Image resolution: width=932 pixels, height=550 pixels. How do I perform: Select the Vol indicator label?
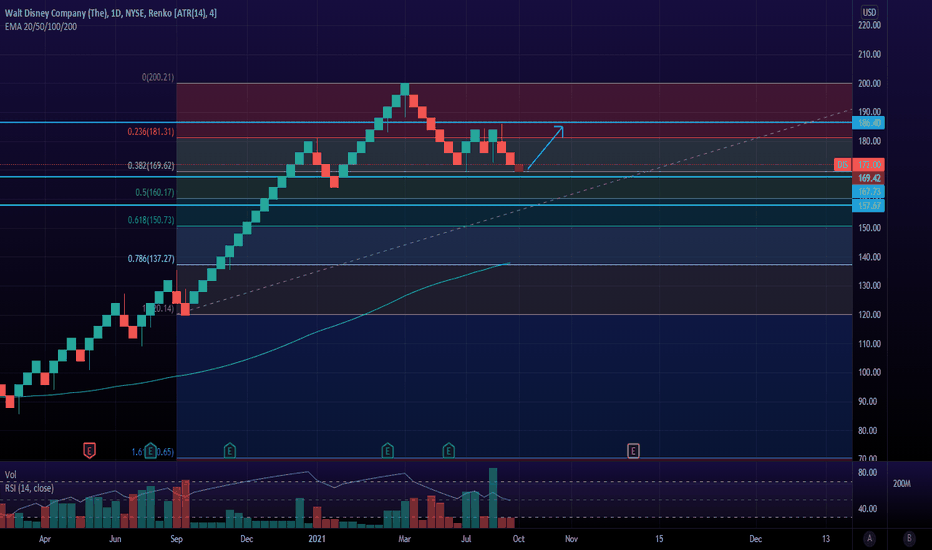coord(11,474)
